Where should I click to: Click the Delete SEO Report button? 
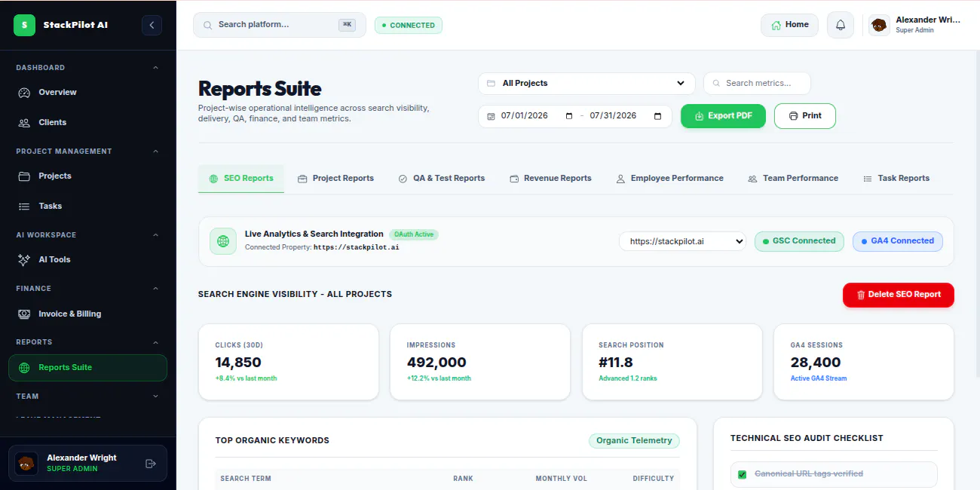click(x=899, y=295)
